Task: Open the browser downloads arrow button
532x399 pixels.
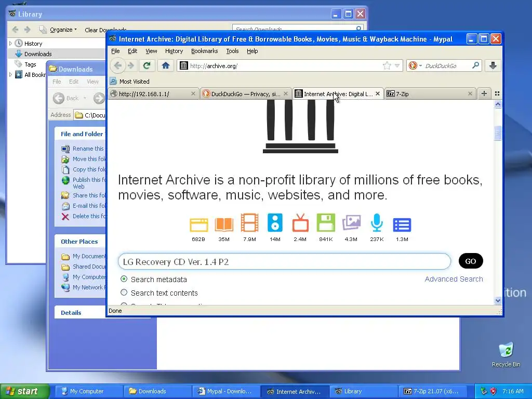Action: 493,65
